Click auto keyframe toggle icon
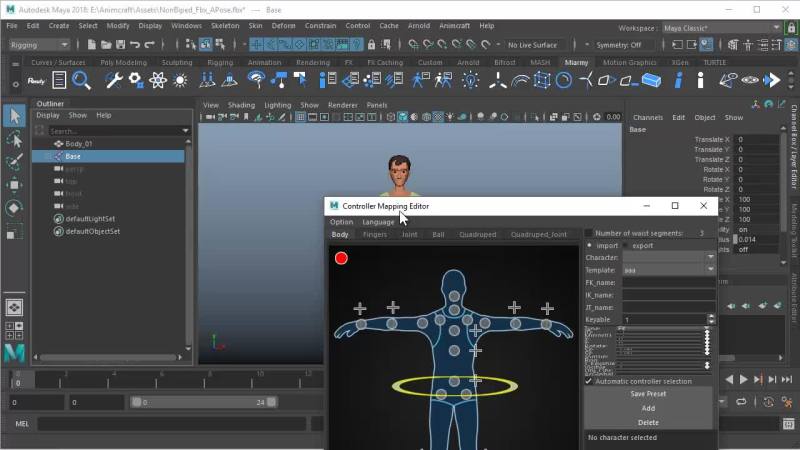Viewport: 800px width, 450px height. click(x=768, y=402)
